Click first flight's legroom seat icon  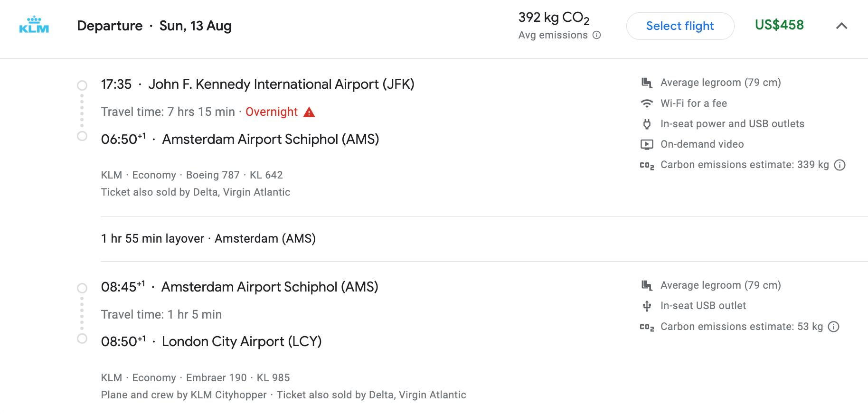tap(647, 83)
